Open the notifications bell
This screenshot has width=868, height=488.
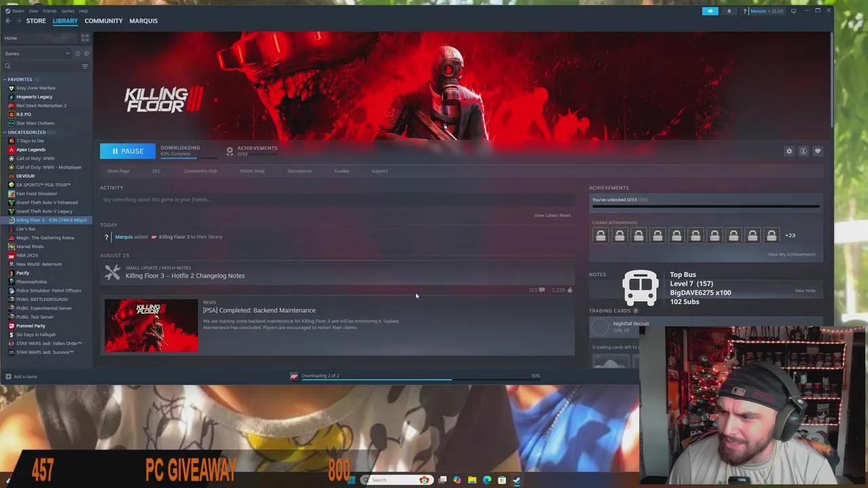coord(730,11)
